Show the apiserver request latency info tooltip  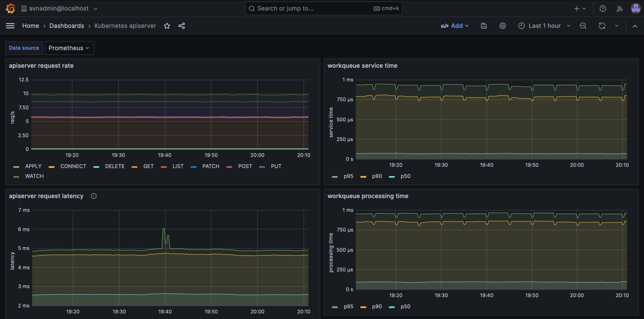pos(93,196)
